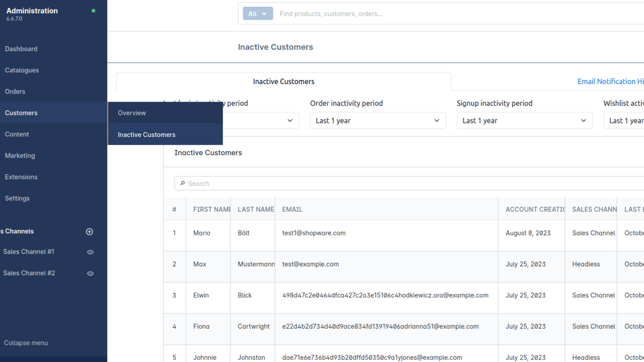Open the Customers Overview submenu
Viewport: 644px width, 362px height.
[131, 113]
